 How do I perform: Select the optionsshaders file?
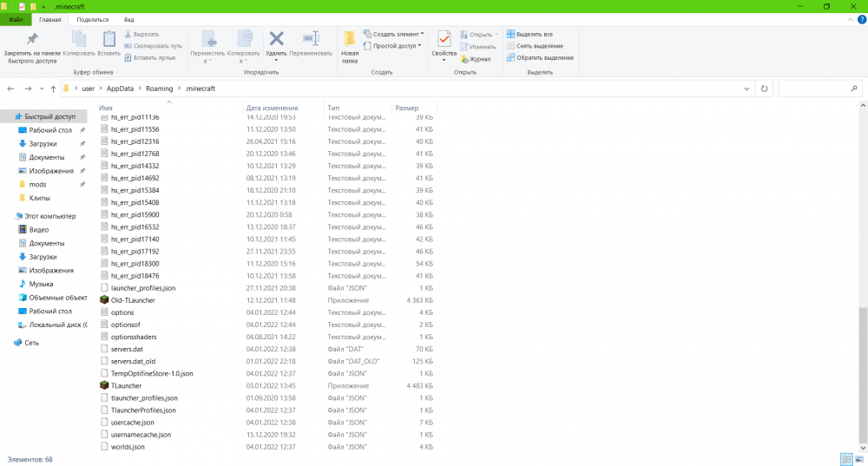(134, 337)
